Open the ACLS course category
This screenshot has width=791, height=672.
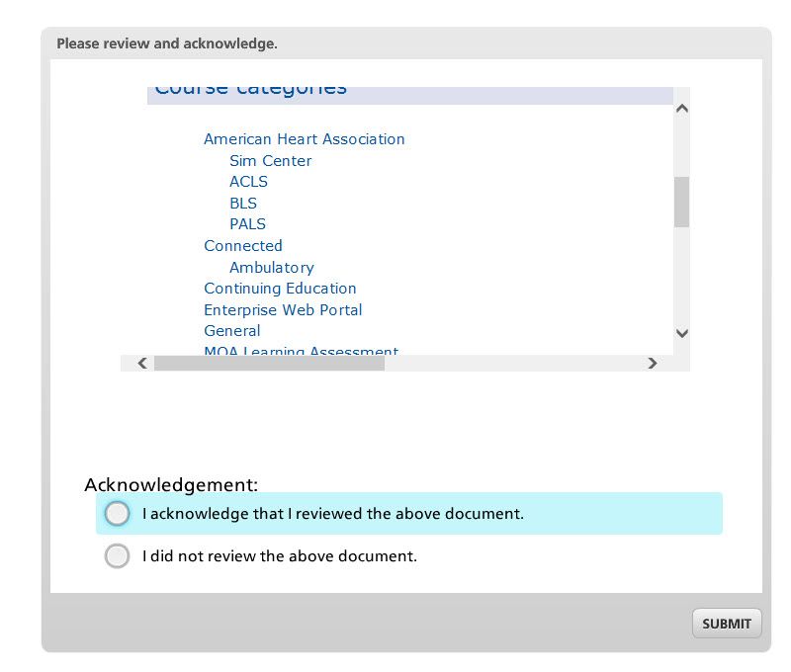point(248,182)
